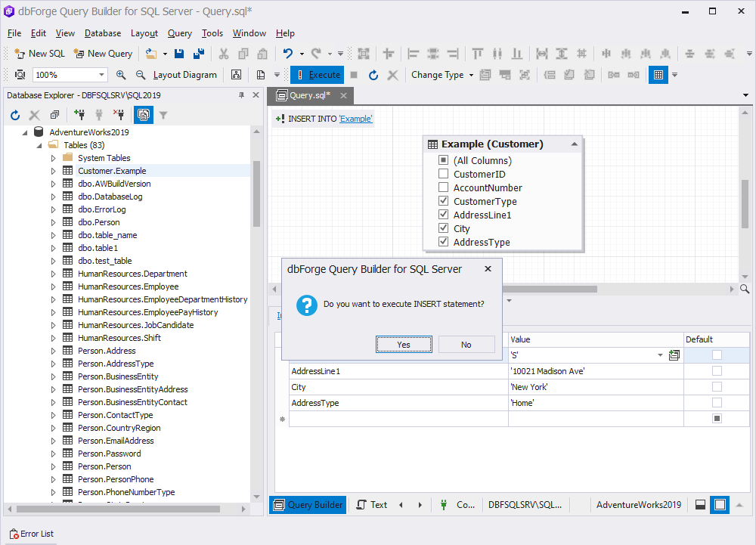
Task: Open the File menu
Action: (14, 33)
